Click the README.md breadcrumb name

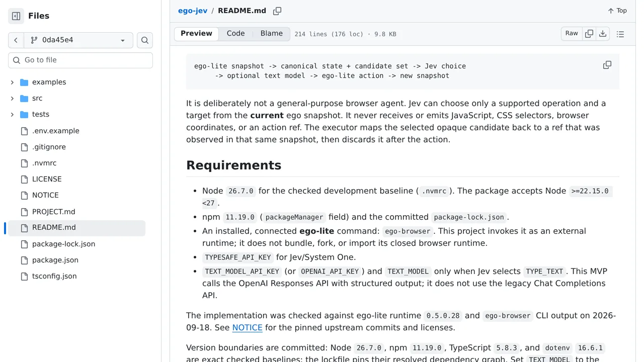pyautogui.click(x=242, y=11)
